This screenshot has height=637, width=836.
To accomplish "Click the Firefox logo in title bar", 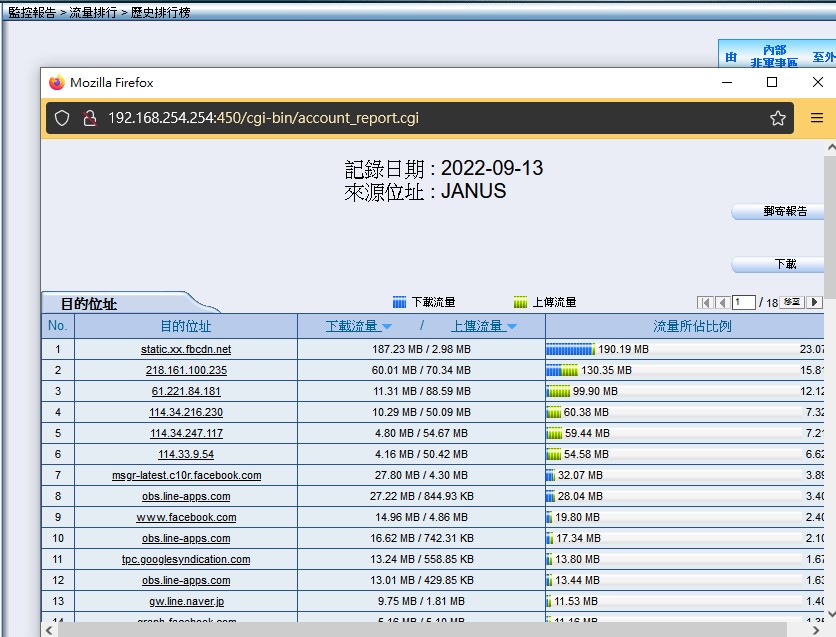I will (56, 83).
